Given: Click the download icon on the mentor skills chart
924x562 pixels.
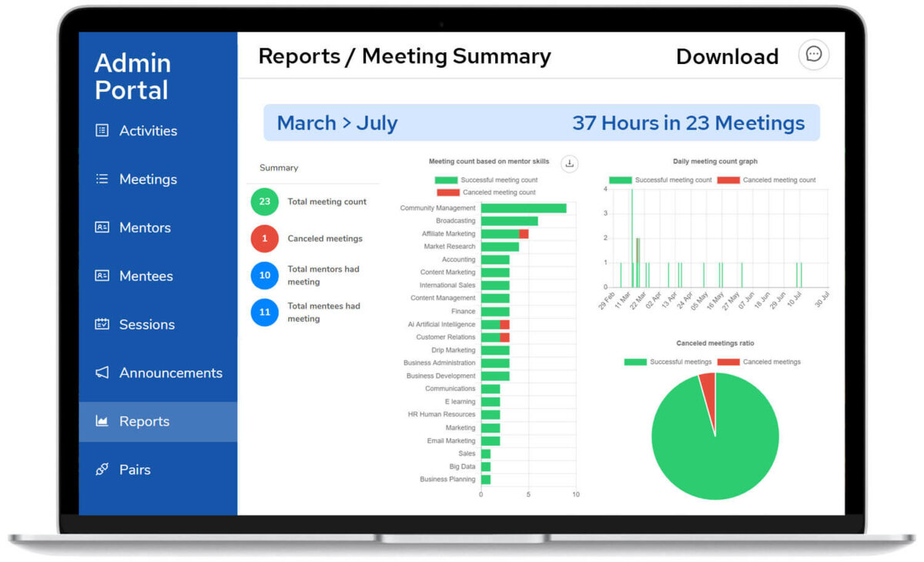Looking at the screenshot, I should pyautogui.click(x=569, y=163).
